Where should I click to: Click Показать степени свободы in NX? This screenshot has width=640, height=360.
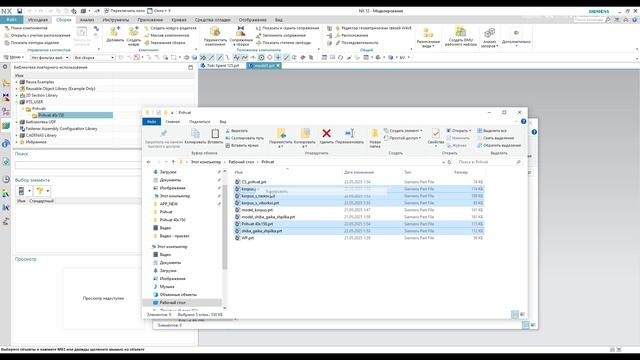[284, 42]
